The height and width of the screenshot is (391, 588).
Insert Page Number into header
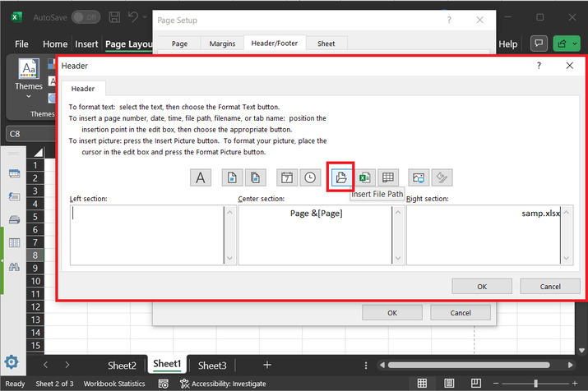pos(232,177)
